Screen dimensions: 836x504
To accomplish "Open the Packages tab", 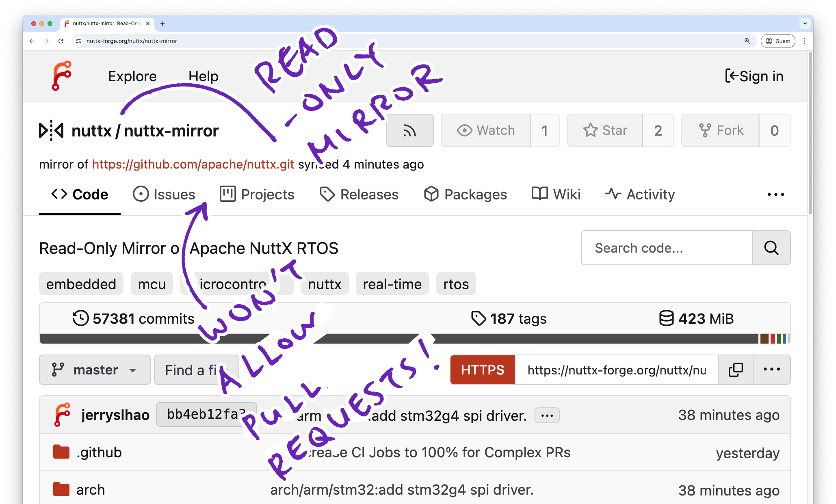I will (x=465, y=195).
